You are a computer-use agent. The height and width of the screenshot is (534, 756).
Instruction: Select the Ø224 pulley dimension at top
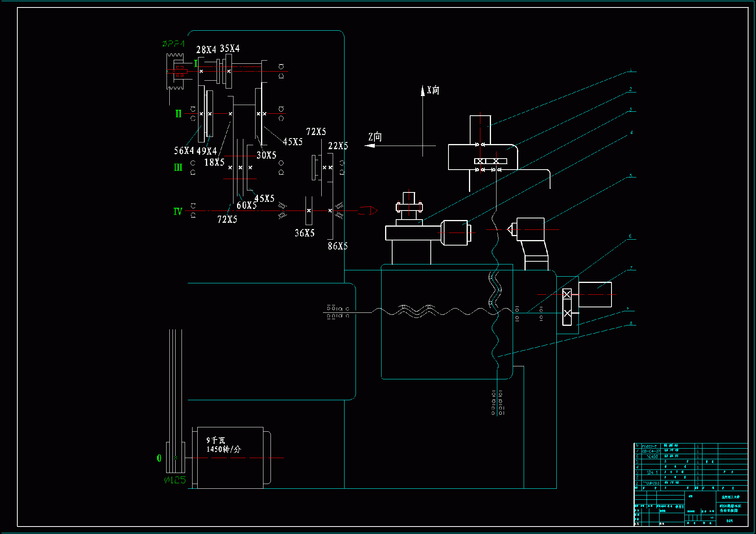click(173, 44)
